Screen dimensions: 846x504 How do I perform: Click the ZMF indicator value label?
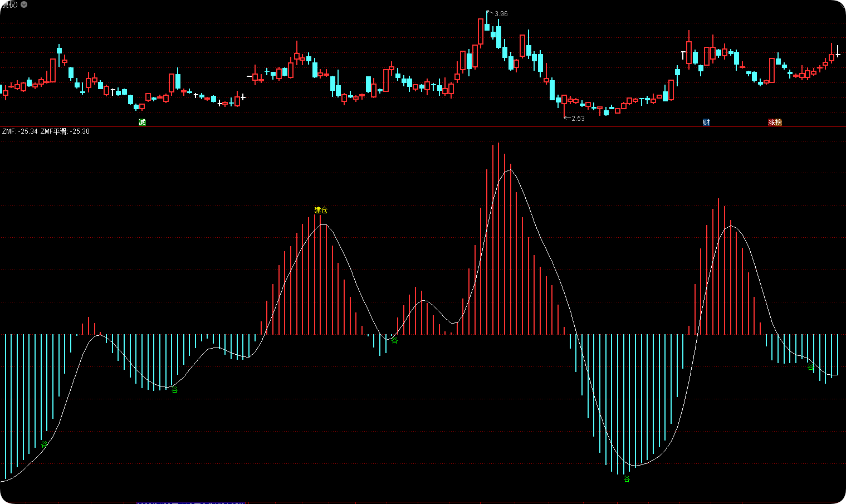pos(20,131)
